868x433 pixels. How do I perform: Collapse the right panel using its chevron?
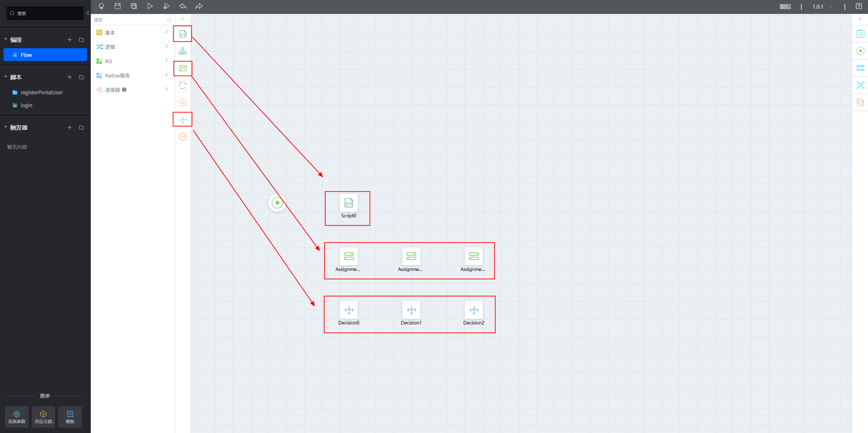point(860,19)
